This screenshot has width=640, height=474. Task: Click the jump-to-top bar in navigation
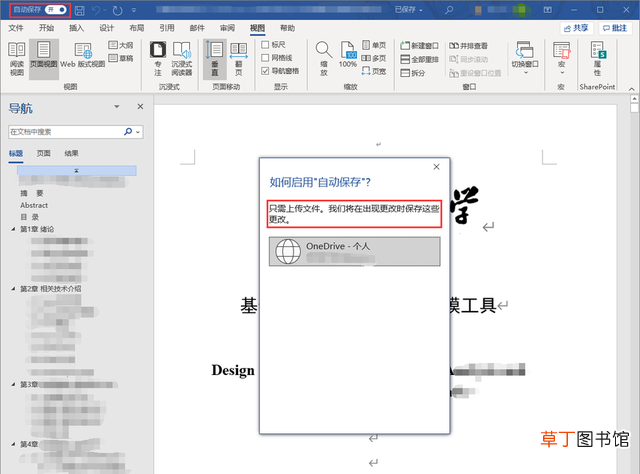coord(77,171)
